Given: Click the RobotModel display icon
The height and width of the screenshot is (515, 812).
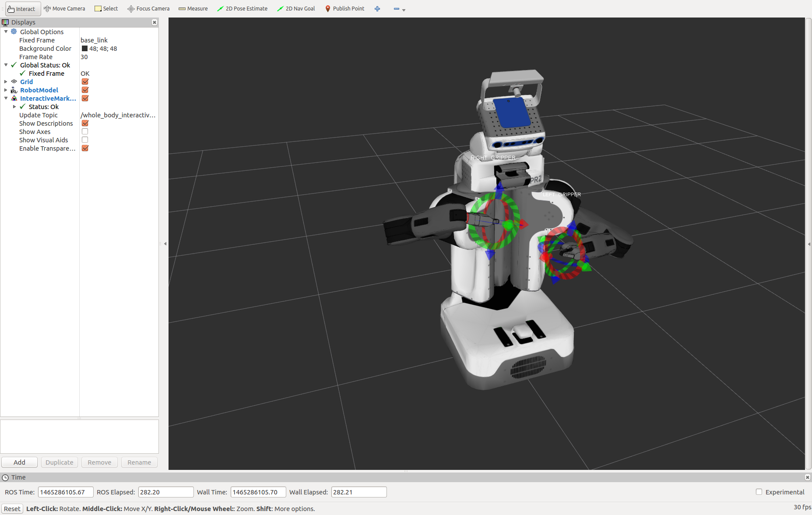Looking at the screenshot, I should [14, 90].
